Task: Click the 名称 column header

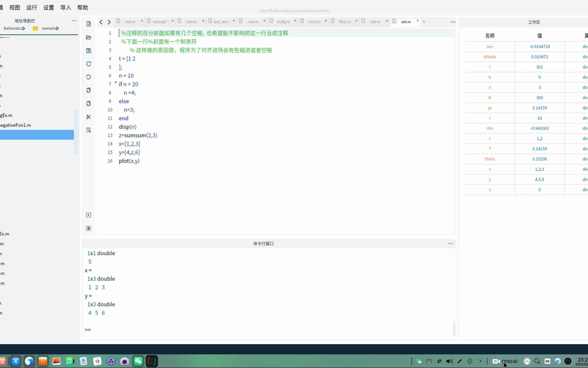Action: click(490, 35)
